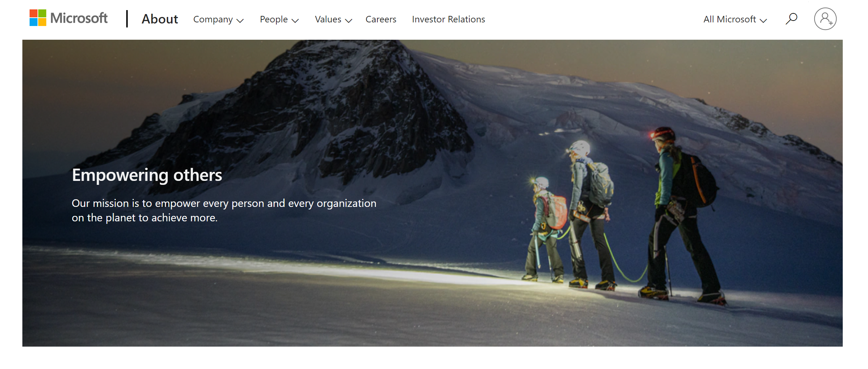Go to the Careers page
868x369 pixels.
pyautogui.click(x=381, y=19)
